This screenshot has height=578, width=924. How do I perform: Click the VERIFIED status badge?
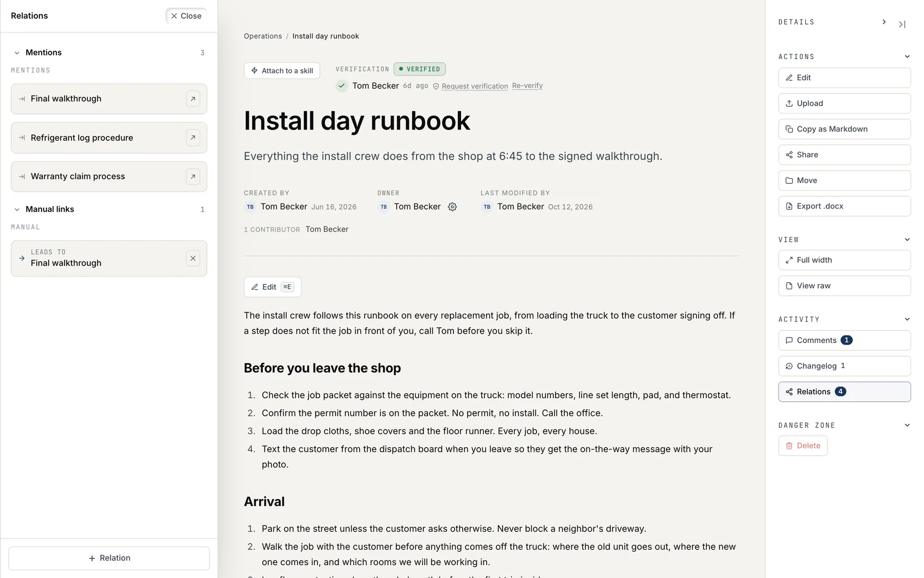[x=419, y=69]
